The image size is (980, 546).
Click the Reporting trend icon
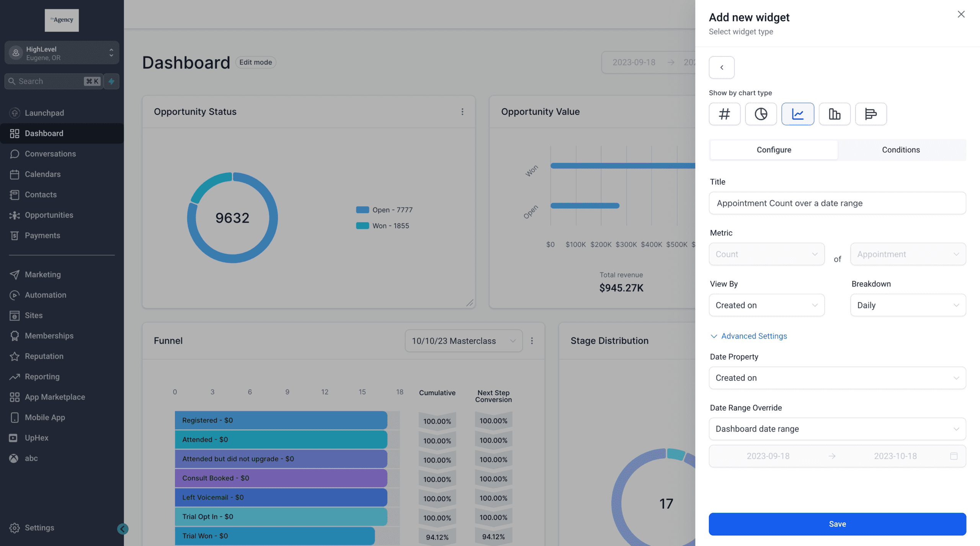click(x=15, y=377)
